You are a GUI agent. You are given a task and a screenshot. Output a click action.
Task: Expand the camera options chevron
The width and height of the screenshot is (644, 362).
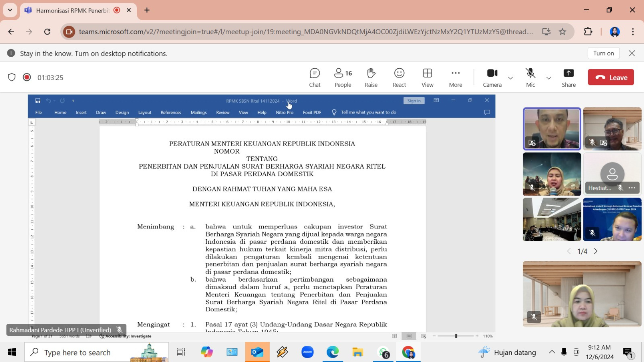[511, 78]
